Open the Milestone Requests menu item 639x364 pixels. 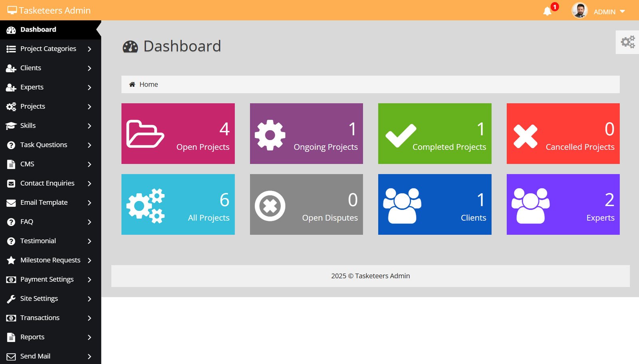point(50,260)
